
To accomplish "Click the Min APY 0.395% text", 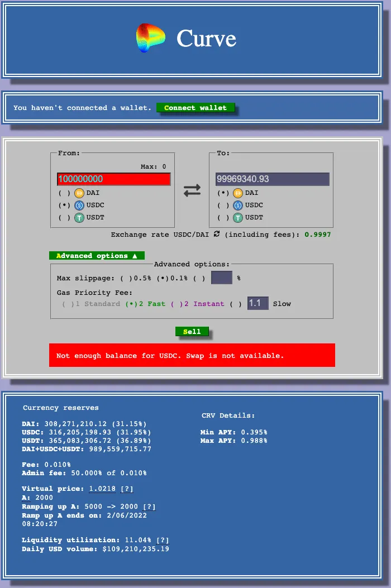I will [234, 432].
